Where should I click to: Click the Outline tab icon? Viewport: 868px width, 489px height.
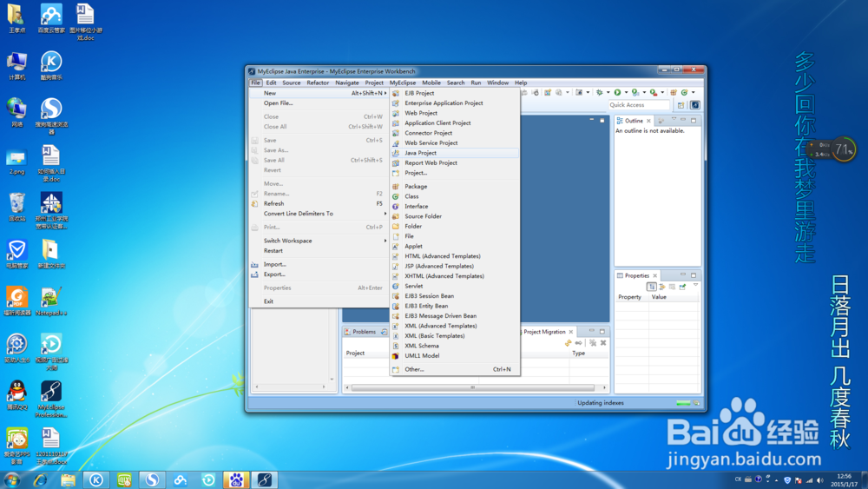coord(620,121)
